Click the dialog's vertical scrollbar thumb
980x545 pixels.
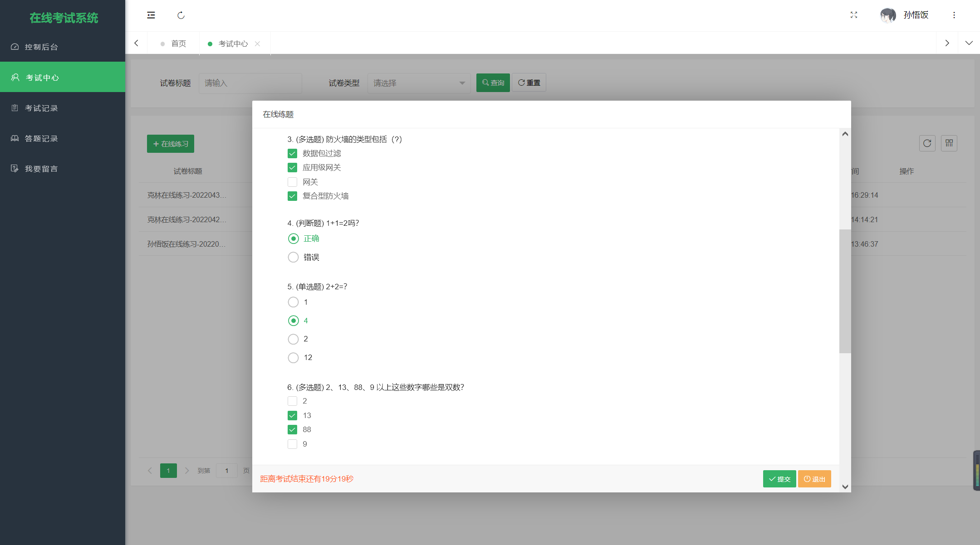click(845, 290)
